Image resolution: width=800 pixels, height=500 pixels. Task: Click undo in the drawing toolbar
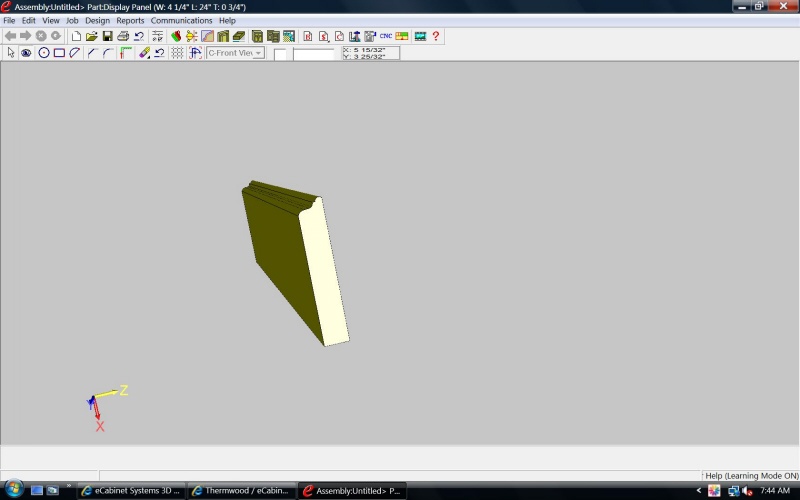160,53
